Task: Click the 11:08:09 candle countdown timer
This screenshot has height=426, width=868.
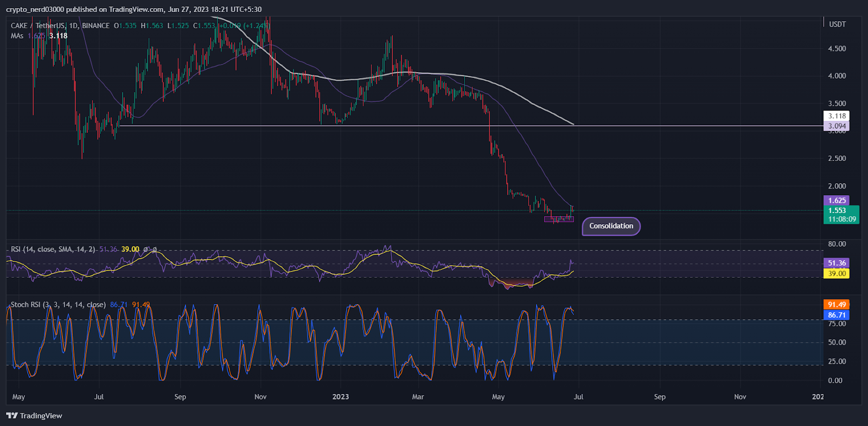Action: [841, 220]
